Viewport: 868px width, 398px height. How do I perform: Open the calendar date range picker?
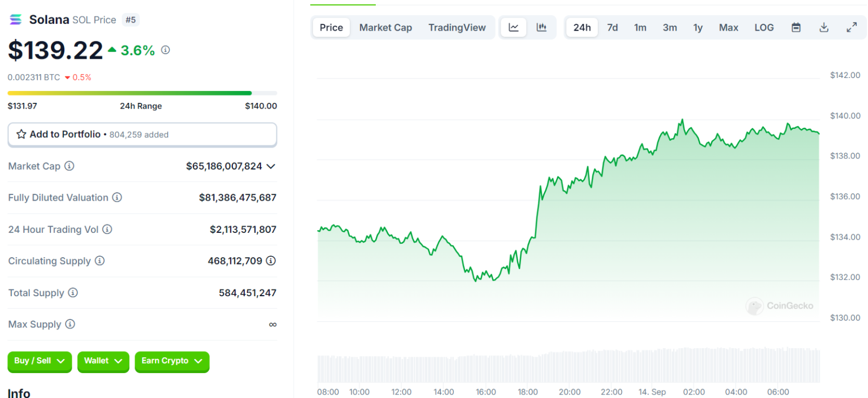(x=796, y=27)
